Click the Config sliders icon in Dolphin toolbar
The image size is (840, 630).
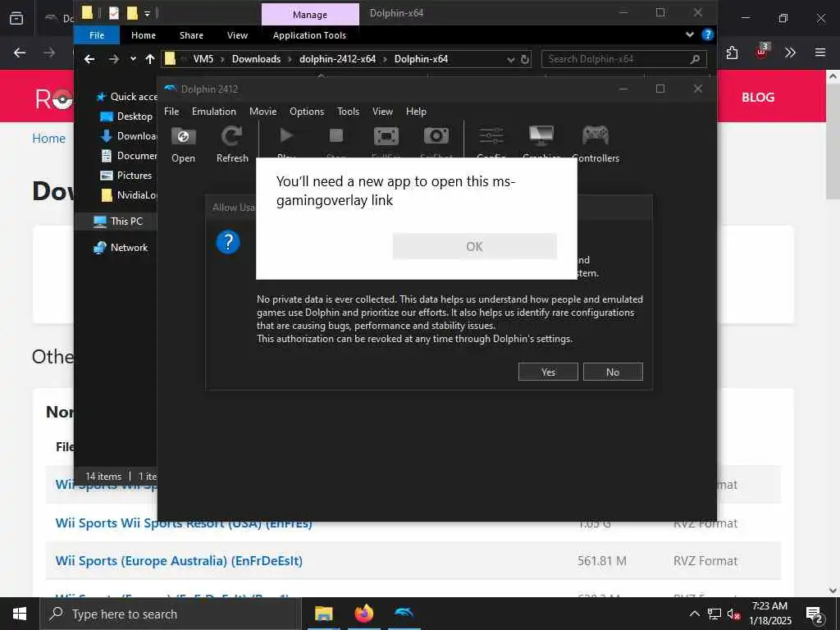[x=491, y=136]
